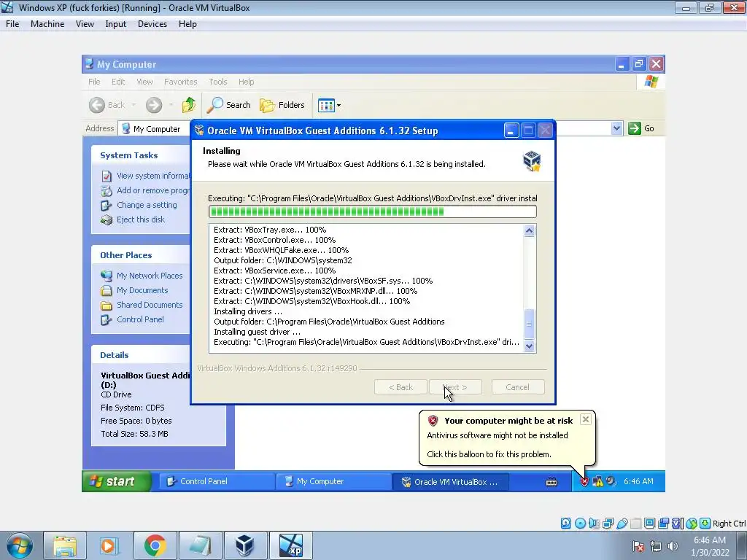Open Windows Explorer from Windows 7 taskbar

pos(65,545)
